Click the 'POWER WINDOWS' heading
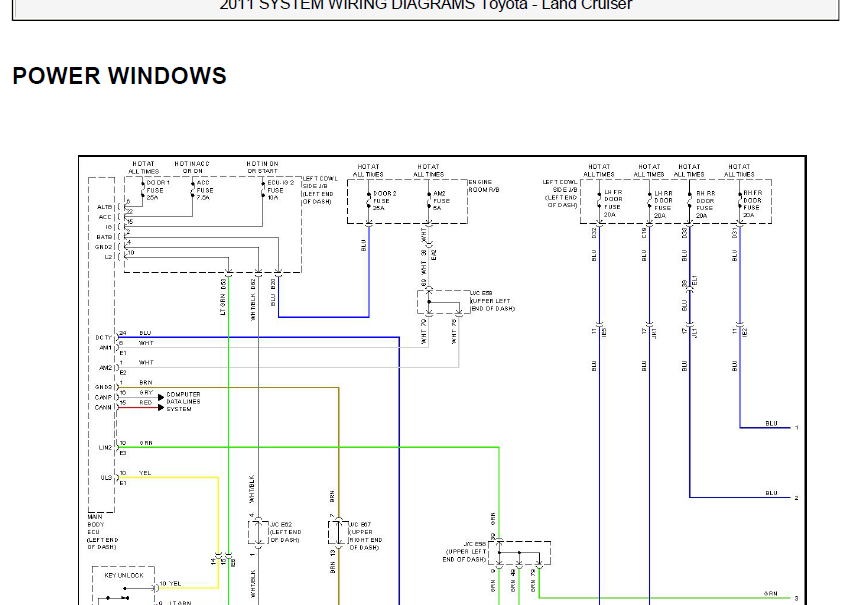841x605 pixels. coord(119,76)
